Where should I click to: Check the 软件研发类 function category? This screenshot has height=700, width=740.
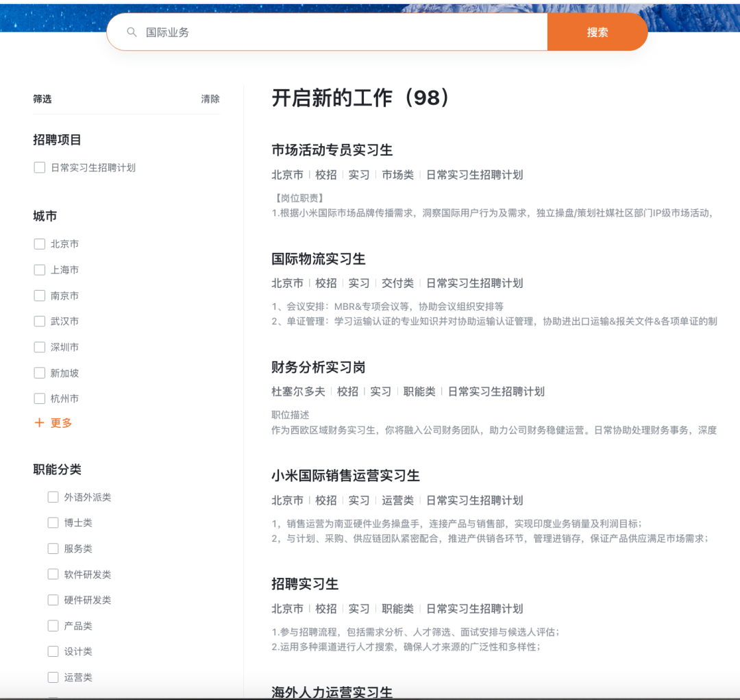53,575
